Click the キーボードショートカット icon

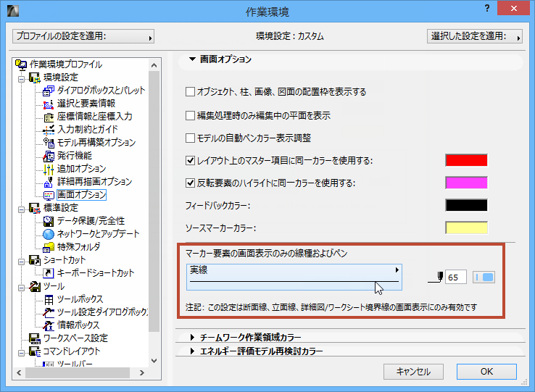coord(49,273)
